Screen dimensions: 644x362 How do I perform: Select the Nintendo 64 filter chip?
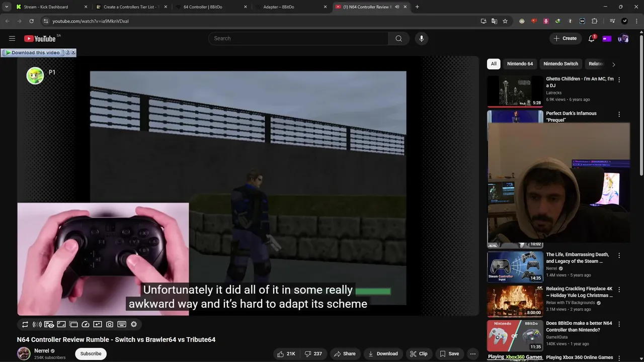[x=520, y=64]
